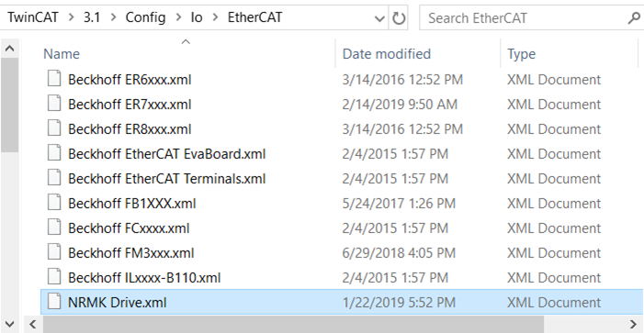Screen dimensions: 644x333
Task: Click the Beckhoff ER7xxx.xml document icon
Action: pos(54,104)
